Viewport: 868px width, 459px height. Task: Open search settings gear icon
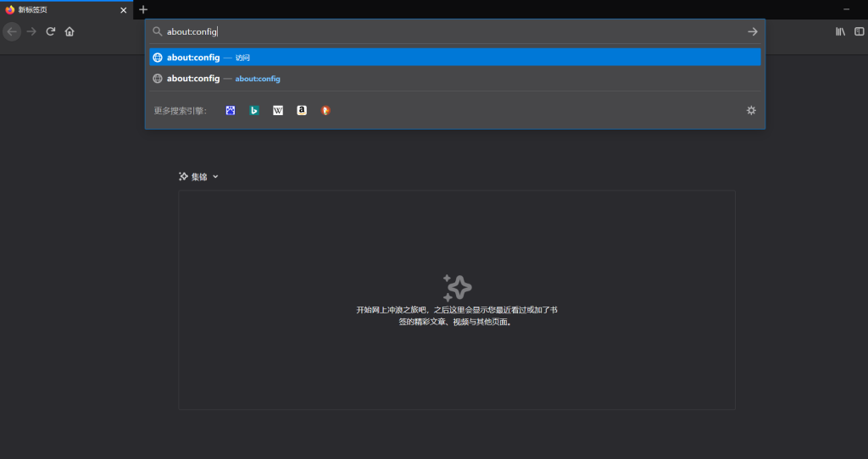pos(751,110)
